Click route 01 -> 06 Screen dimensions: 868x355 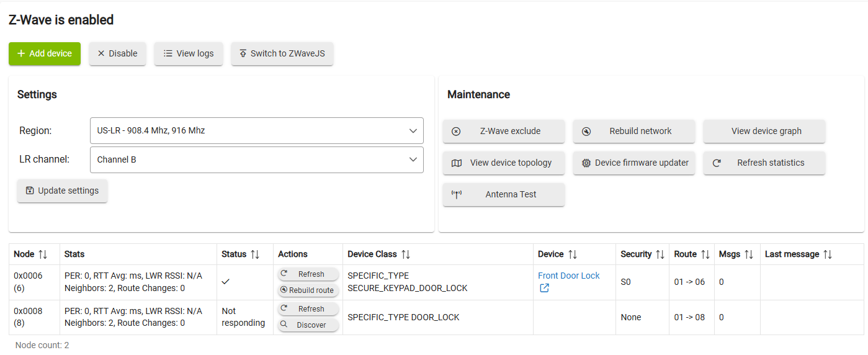point(690,282)
